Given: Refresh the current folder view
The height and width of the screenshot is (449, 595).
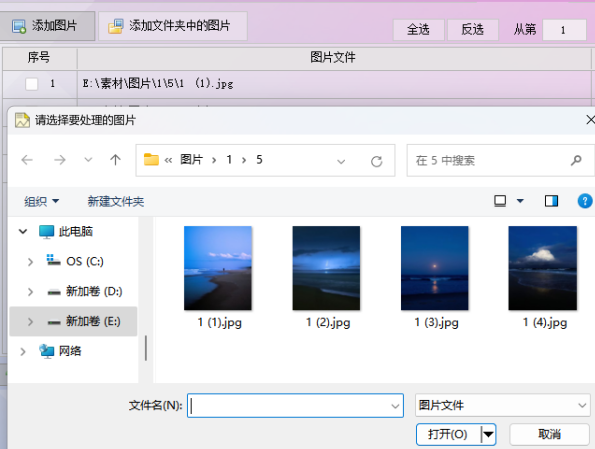Looking at the screenshot, I should [376, 161].
